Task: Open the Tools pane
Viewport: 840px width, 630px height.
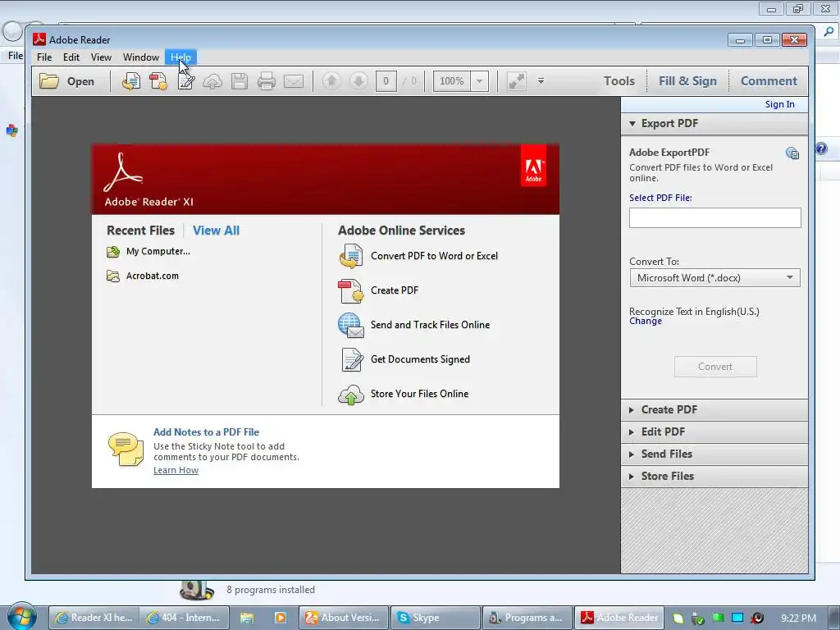Action: [x=619, y=81]
